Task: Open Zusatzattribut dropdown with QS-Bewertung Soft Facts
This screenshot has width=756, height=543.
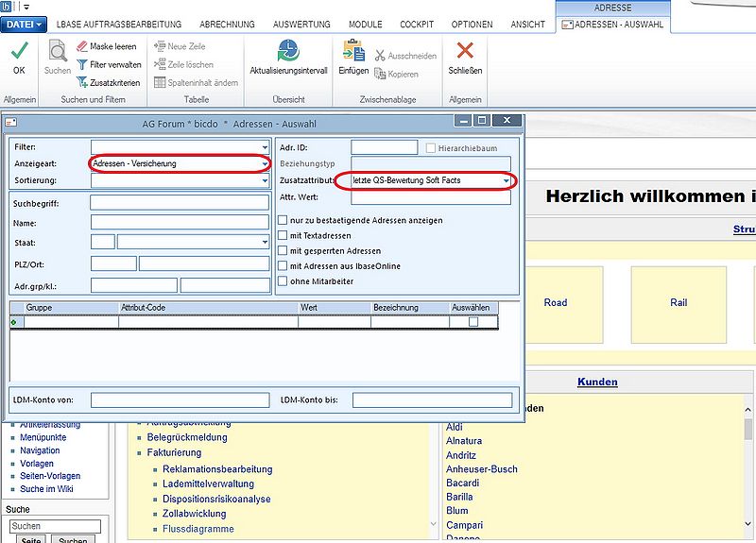Action: [x=506, y=180]
